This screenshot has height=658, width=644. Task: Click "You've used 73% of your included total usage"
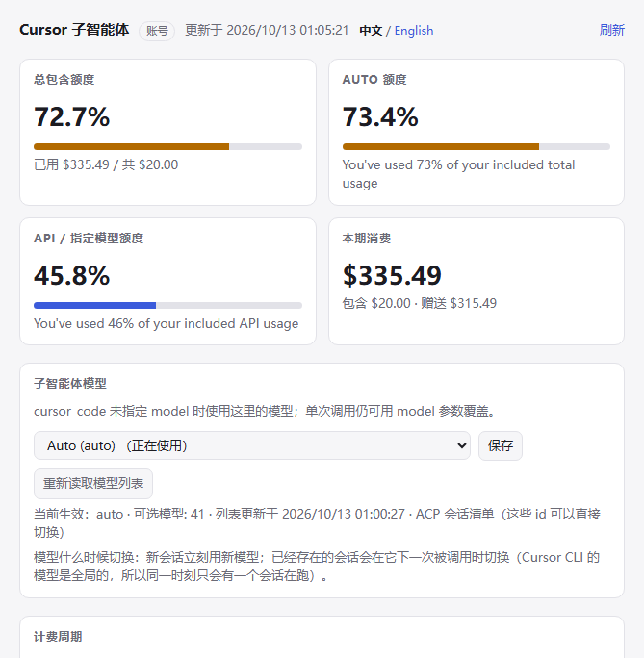458,174
